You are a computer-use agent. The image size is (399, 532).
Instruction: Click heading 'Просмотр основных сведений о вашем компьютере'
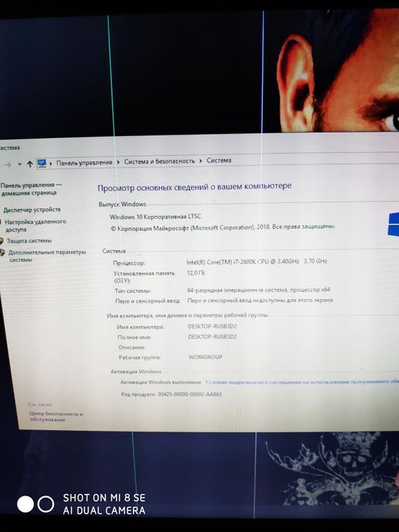pyautogui.click(x=195, y=187)
